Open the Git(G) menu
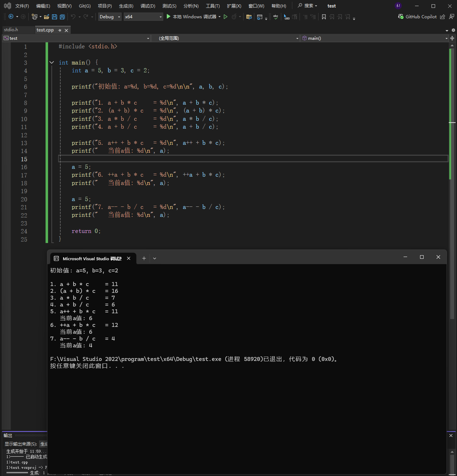 click(85, 6)
